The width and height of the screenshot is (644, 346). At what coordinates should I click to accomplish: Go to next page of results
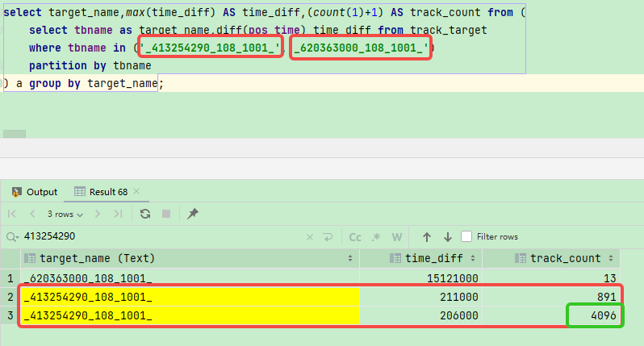click(98, 214)
